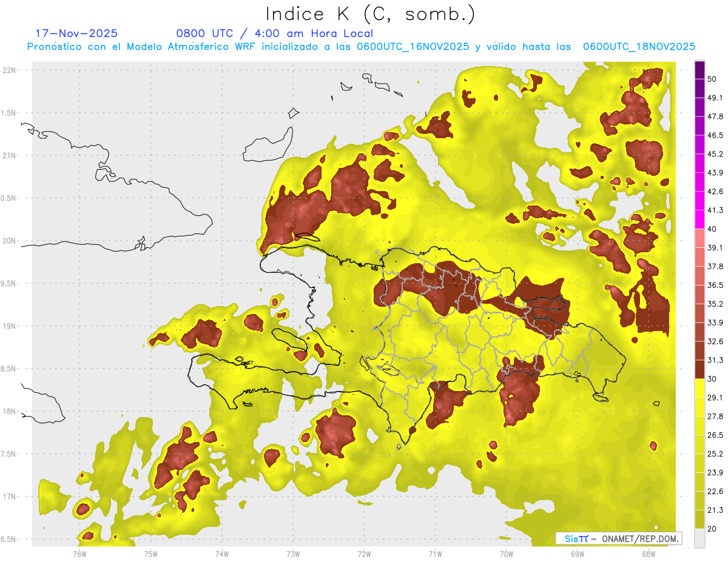Click the legend value "35.2"
728x562 pixels.
715,304
